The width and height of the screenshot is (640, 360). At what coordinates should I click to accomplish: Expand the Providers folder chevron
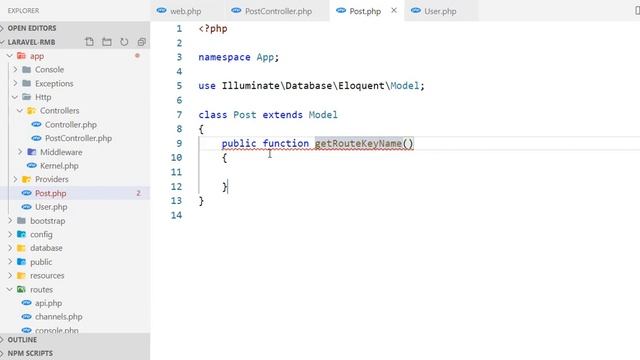point(15,179)
